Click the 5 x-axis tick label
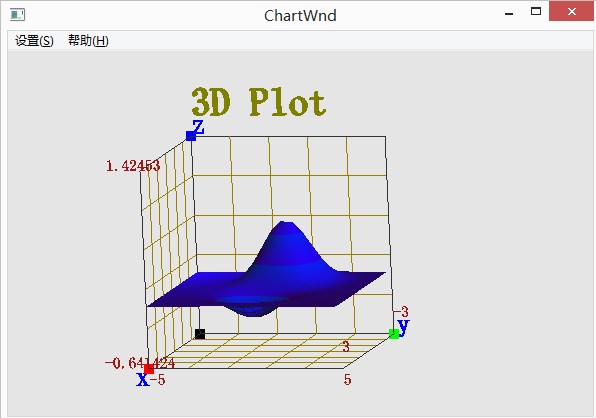 coord(347,380)
